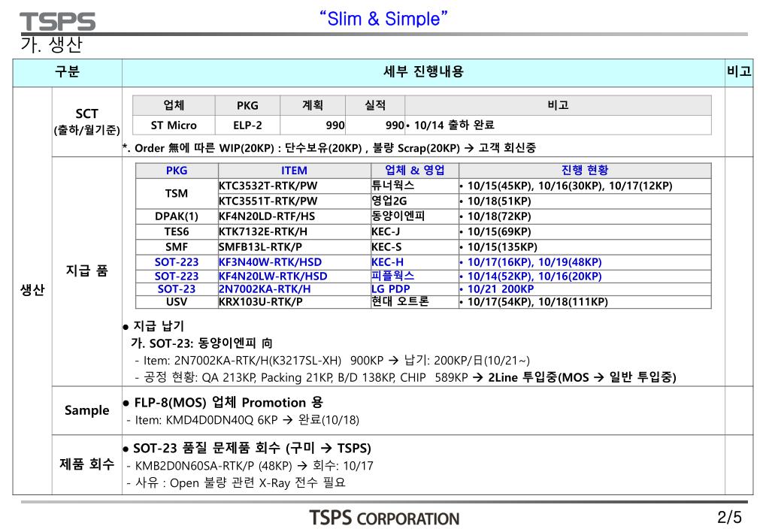The image size is (769, 532).
Task: Click the LG PDP vendor cell
Action: coord(414,289)
